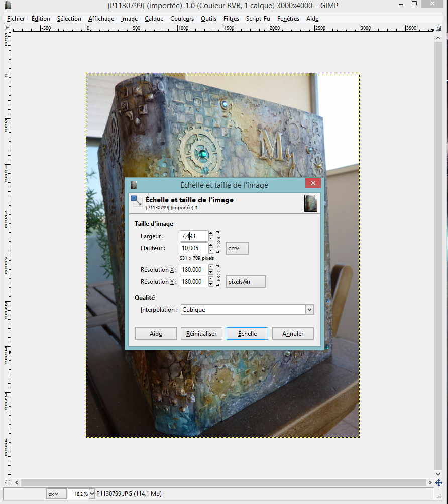Viewport: 448px width, 504px height.
Task: Open the Aide menu
Action: (312, 19)
